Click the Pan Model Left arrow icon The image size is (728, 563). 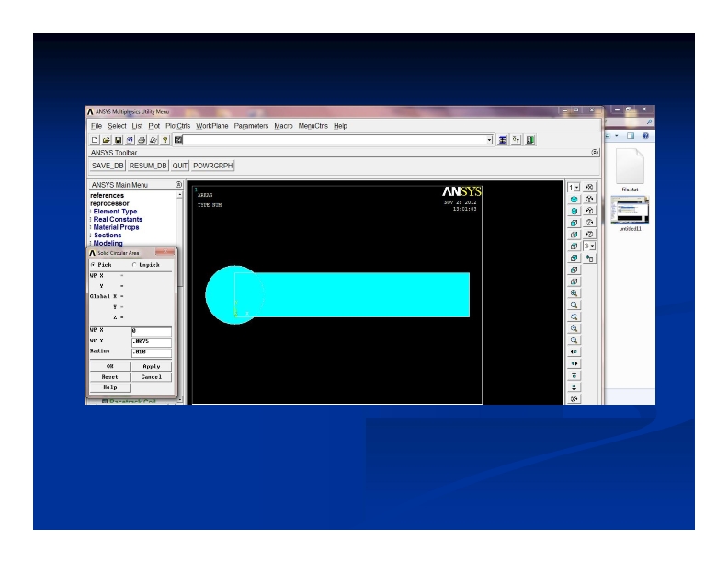(x=574, y=351)
